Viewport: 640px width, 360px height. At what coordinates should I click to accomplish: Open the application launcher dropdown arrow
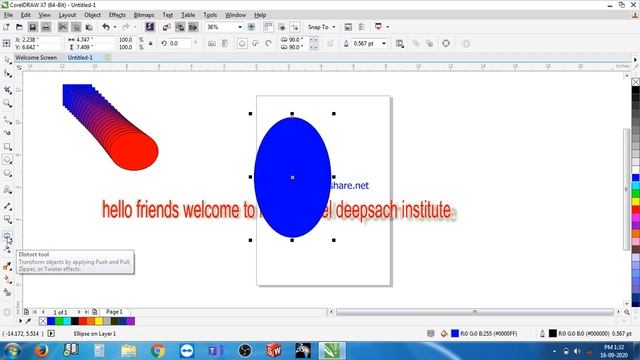click(x=387, y=27)
